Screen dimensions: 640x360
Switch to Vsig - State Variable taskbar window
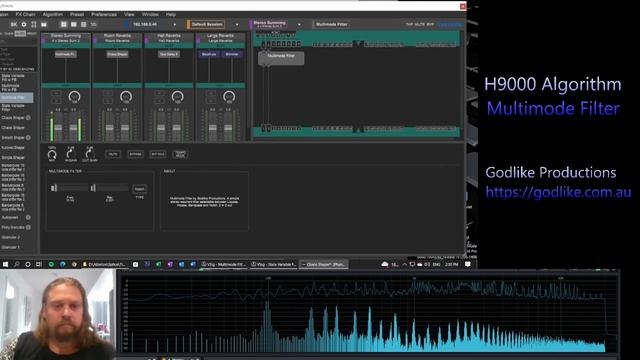[x=273, y=264]
